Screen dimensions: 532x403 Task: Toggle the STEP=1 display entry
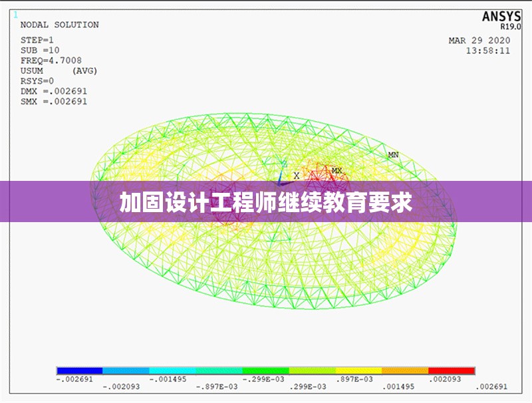coord(38,39)
